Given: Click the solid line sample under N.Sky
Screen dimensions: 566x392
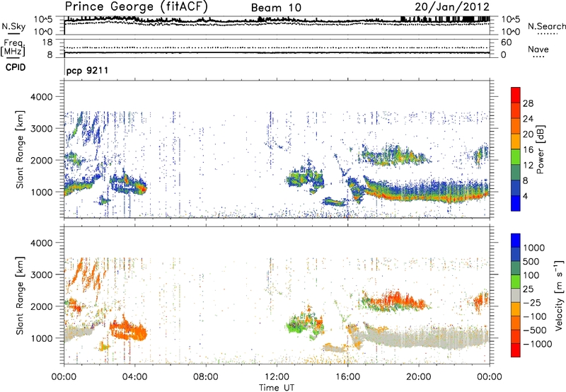Looking at the screenshot, I should click(x=13, y=33).
